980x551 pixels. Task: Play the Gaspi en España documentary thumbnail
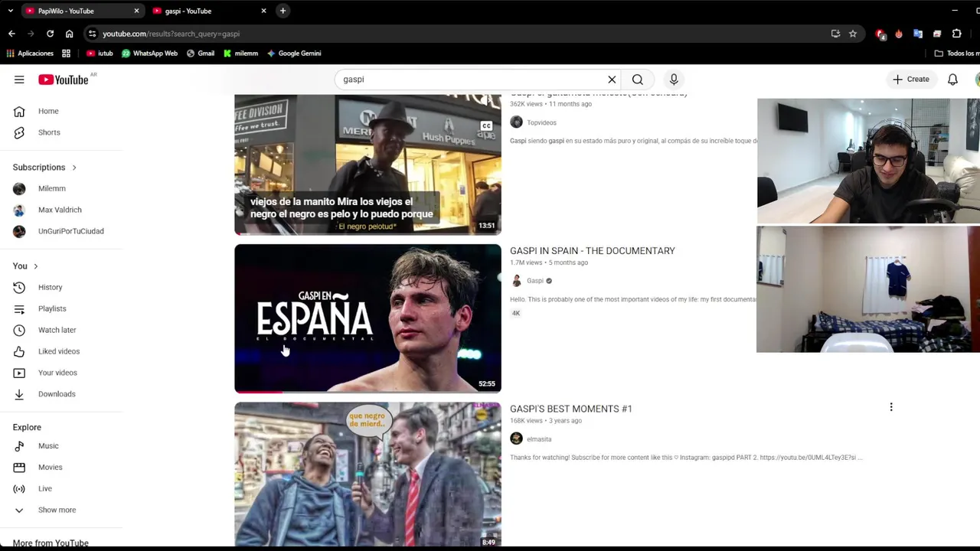click(x=367, y=318)
